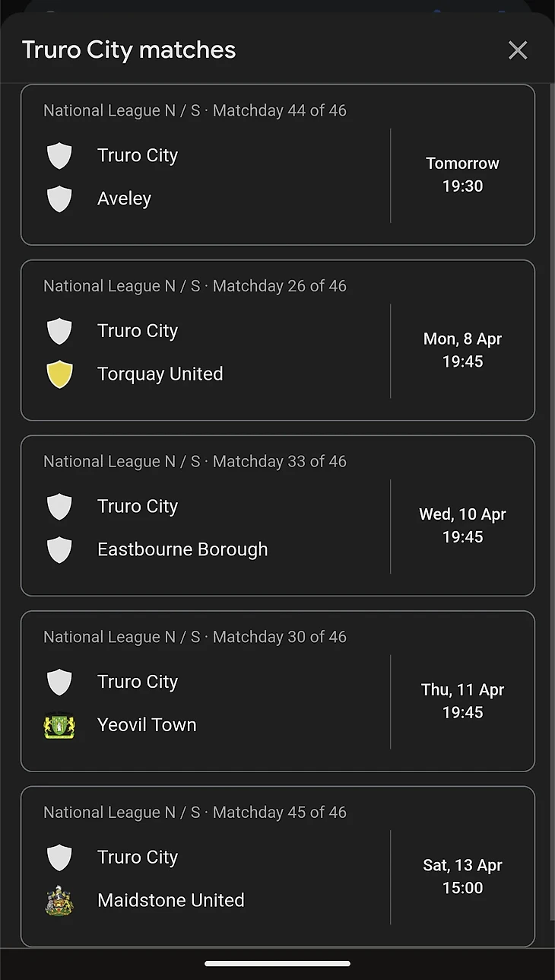Click Truro City crest in Maidstone match

pyautogui.click(x=59, y=857)
